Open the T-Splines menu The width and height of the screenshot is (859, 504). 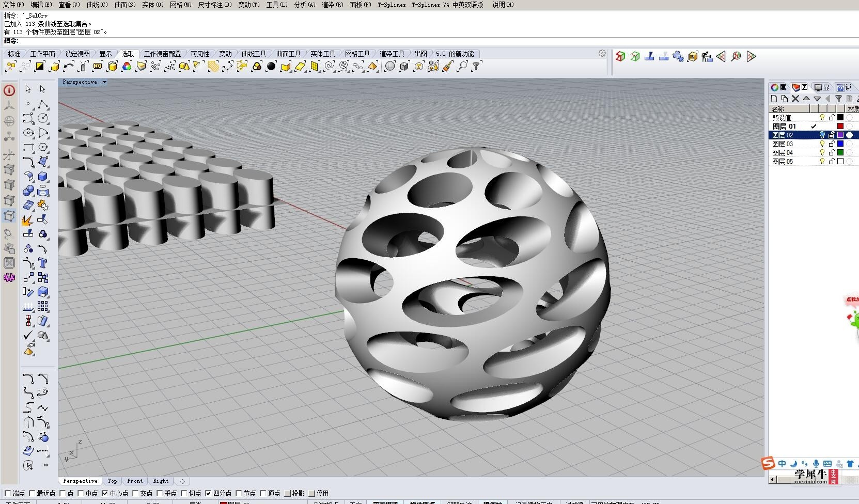click(392, 5)
